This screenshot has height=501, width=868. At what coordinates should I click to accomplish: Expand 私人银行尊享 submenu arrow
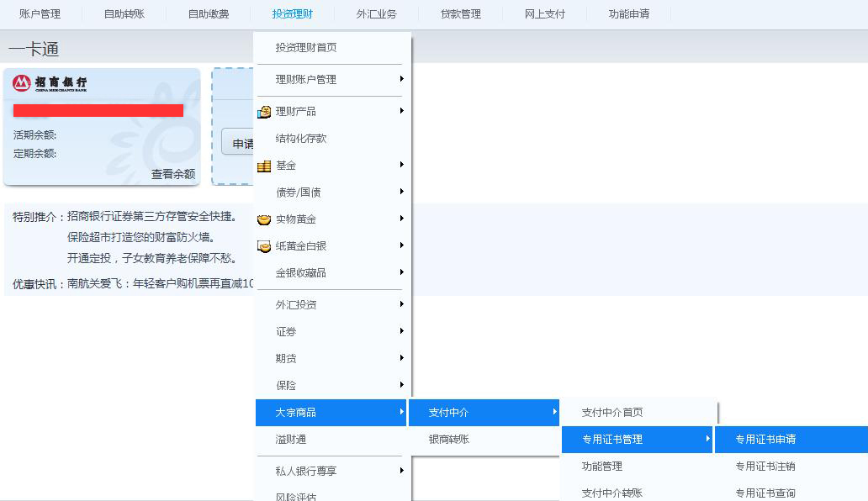click(x=401, y=471)
